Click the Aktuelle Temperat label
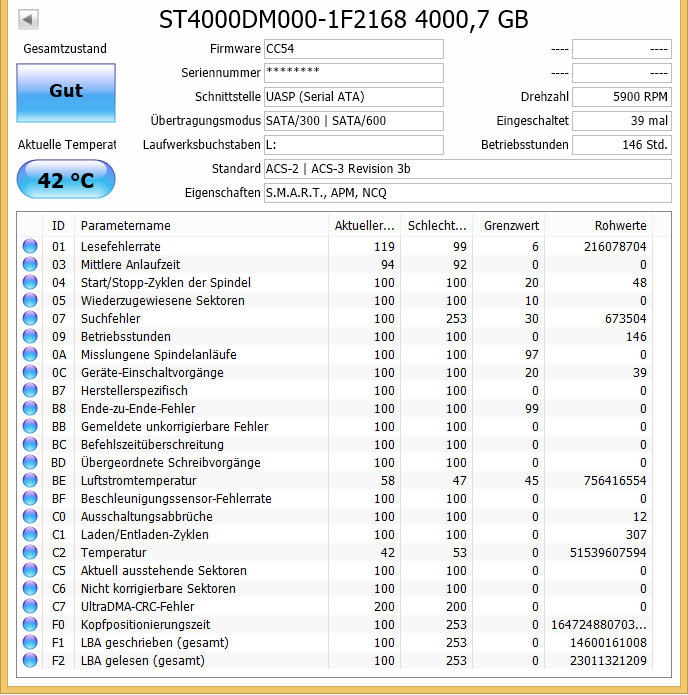 (x=67, y=144)
